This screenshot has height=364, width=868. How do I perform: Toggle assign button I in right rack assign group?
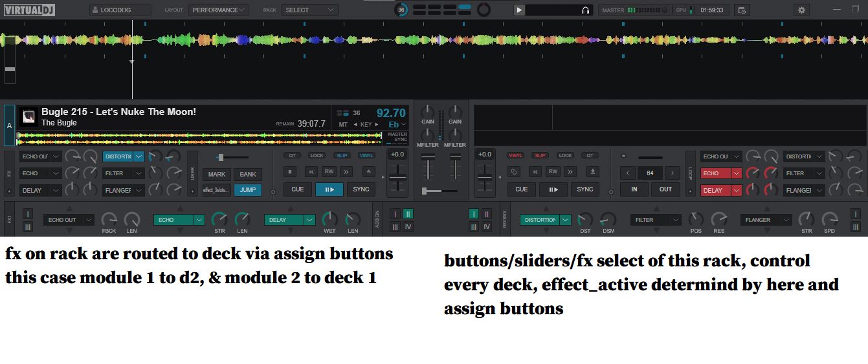[x=474, y=214]
